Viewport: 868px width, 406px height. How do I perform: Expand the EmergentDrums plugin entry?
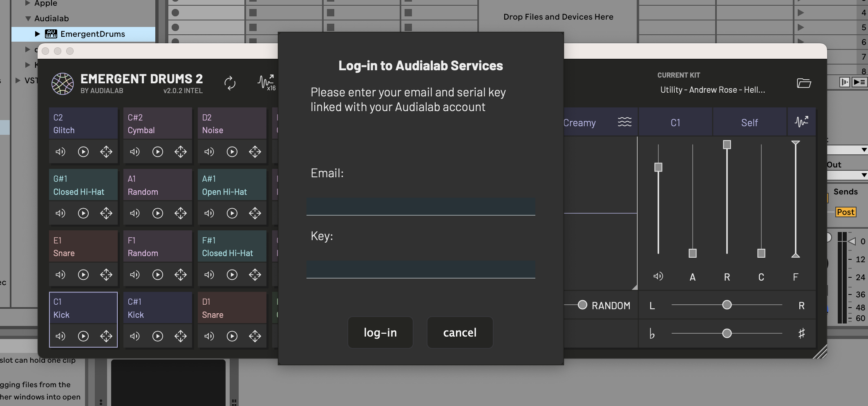pos(37,34)
